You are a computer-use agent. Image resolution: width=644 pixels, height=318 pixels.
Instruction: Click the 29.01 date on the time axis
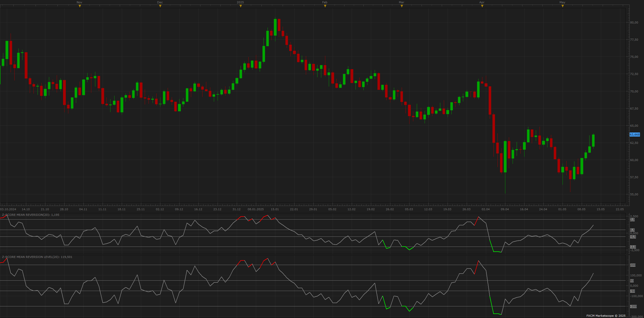[x=313, y=209]
